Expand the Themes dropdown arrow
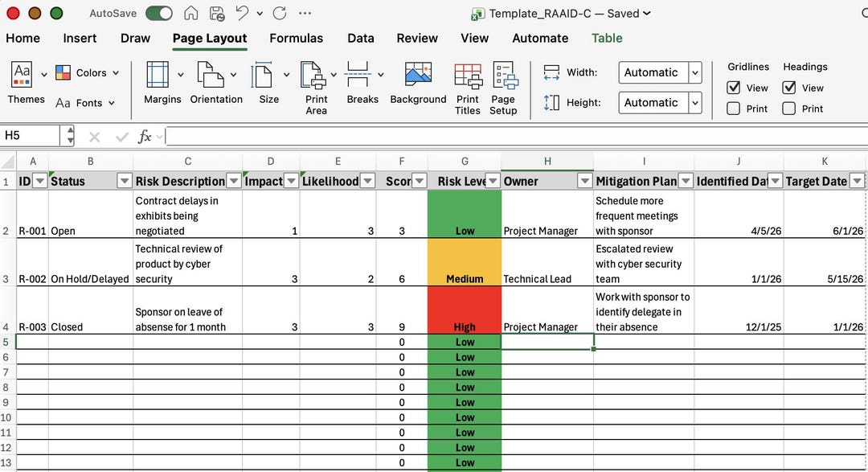This screenshot has height=472, width=868. point(43,74)
